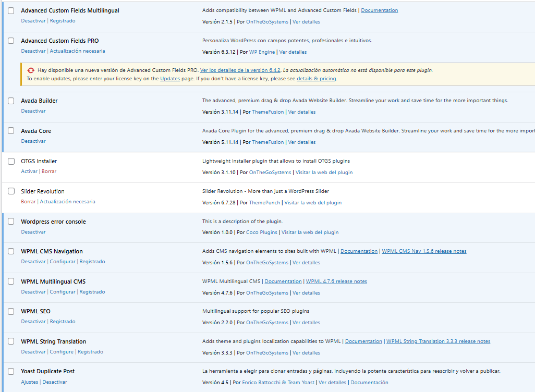This screenshot has width=535, height=392.
Task: Deactivate the Avada Builder plugin
Action: (x=33, y=111)
